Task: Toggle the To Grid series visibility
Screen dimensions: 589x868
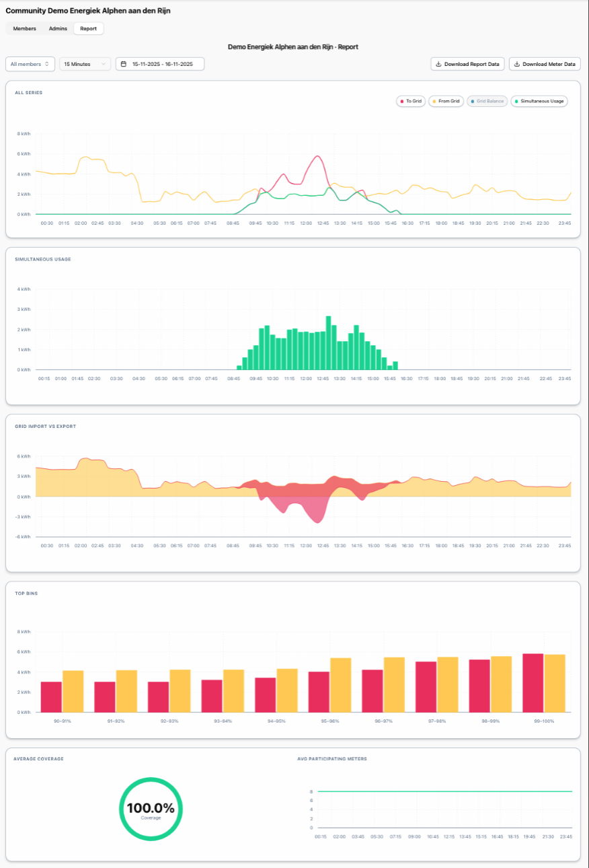Action: tap(411, 101)
